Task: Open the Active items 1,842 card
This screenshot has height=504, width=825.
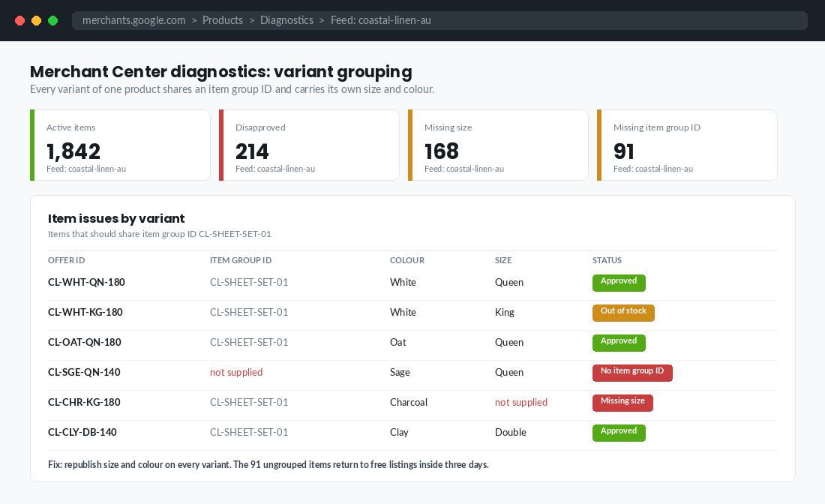Action: 121,145
